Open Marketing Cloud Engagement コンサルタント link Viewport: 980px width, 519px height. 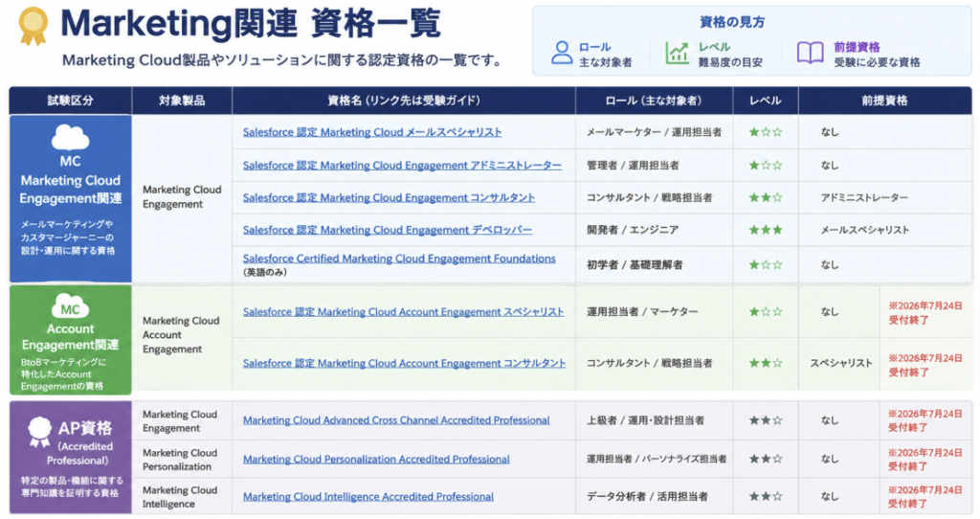click(389, 197)
